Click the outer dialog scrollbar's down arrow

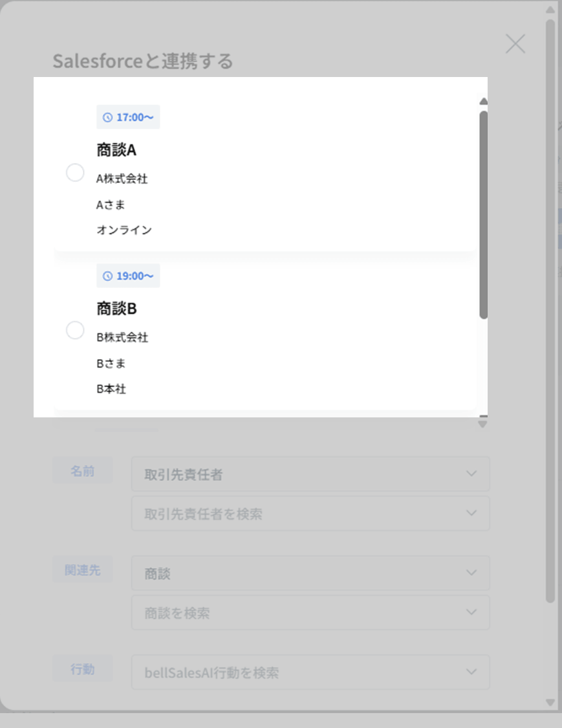550,702
